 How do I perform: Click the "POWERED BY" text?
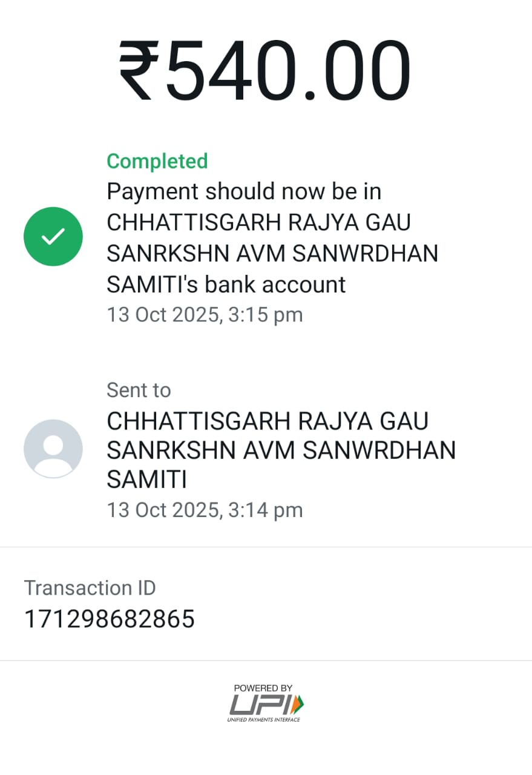[263, 688]
